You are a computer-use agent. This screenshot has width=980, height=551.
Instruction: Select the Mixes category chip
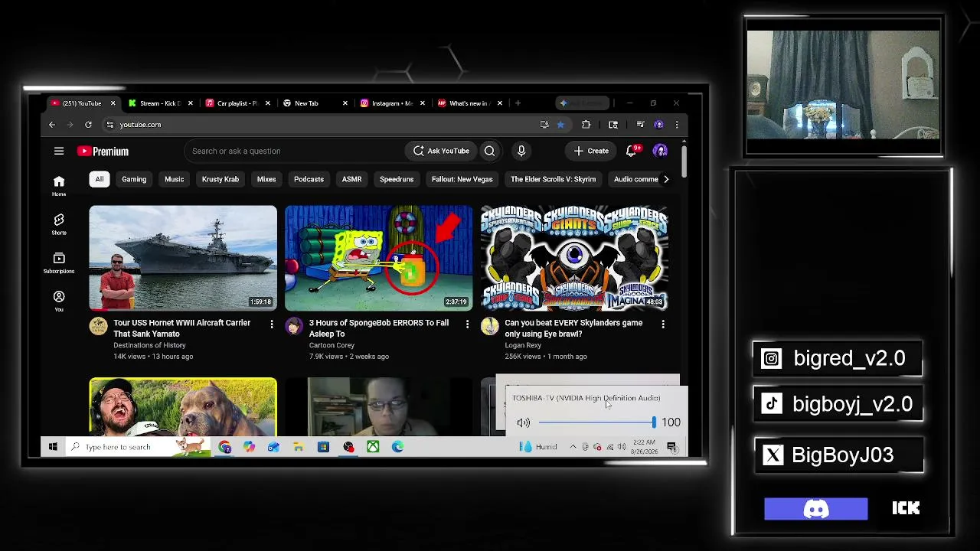tap(266, 179)
